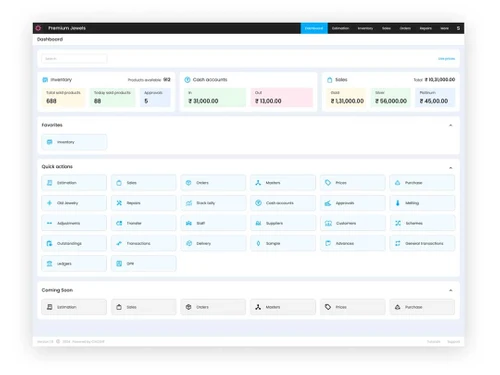Image resolution: width=500 pixels, height=375 pixels.
Task: Click the Premium Jewels logo icon
Action: point(38,28)
